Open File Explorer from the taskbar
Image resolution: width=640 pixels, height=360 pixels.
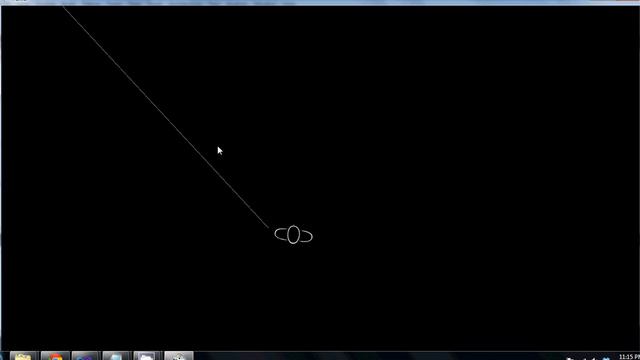coord(24,356)
